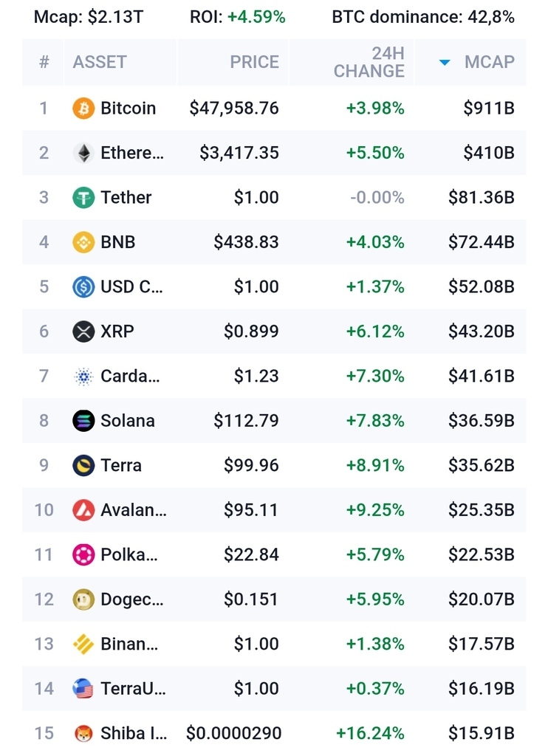Click the Dogecoin coin icon
Screen dimensions: 548x756
click(83, 599)
